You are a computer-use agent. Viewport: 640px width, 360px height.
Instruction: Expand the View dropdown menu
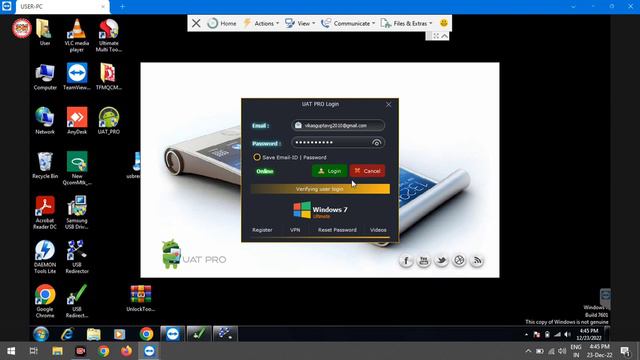[300, 23]
